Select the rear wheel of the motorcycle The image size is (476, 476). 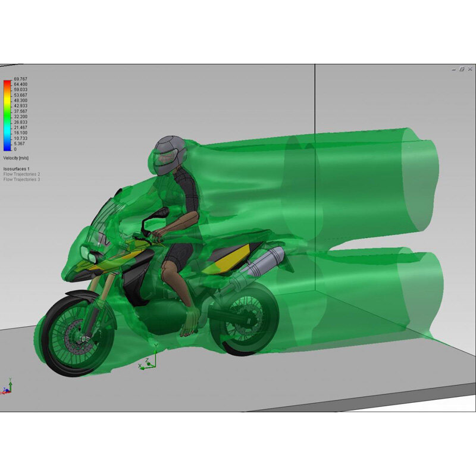245,319
